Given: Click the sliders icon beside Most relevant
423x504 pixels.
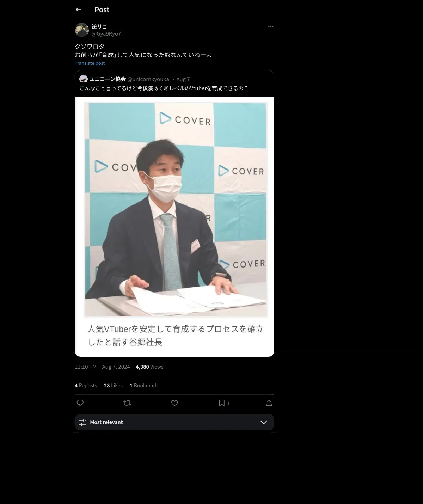Looking at the screenshot, I should 82,422.
